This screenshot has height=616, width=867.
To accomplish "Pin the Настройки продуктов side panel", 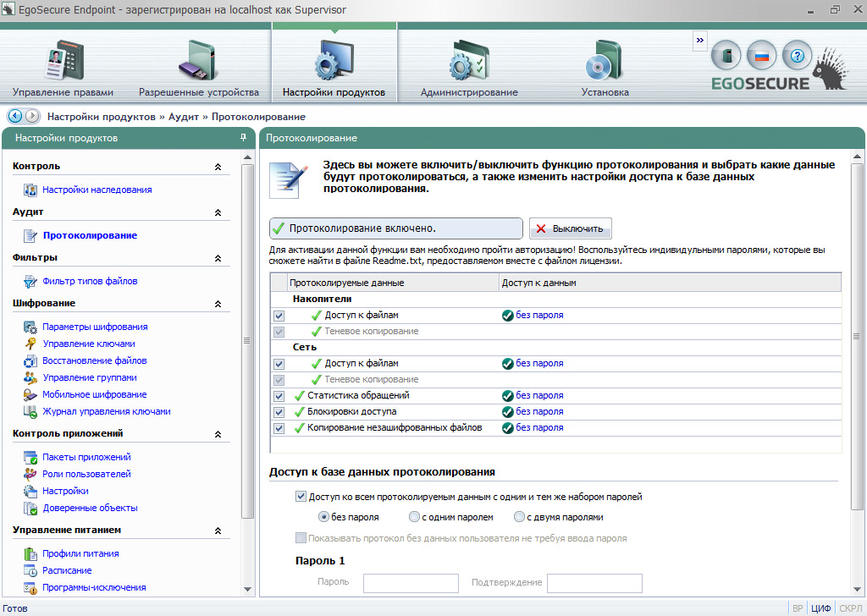I will point(243,137).
